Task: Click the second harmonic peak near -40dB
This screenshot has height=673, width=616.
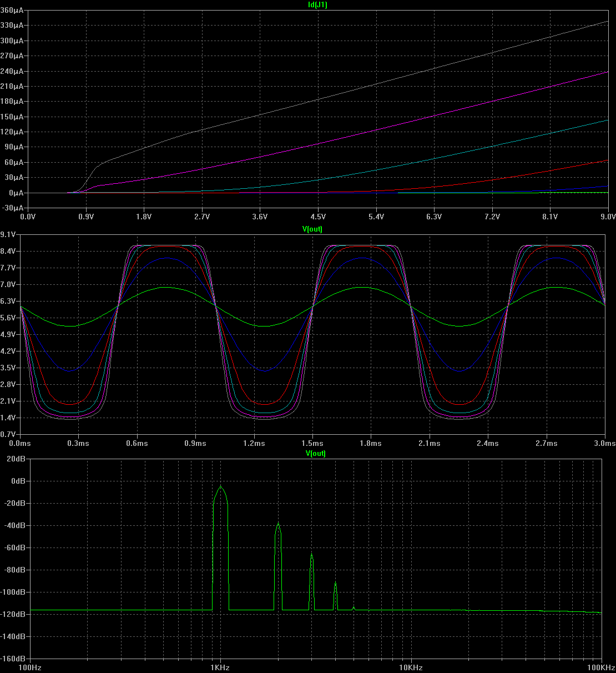Action: pos(278,524)
